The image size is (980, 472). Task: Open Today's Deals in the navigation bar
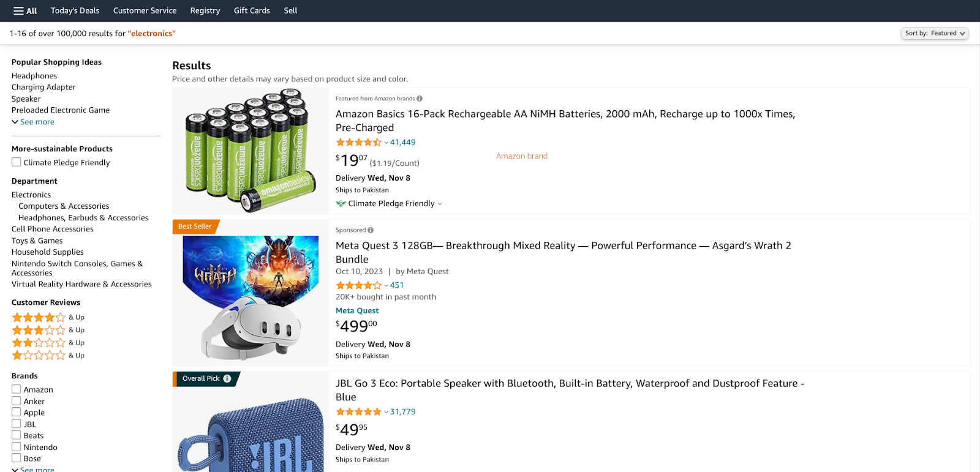(x=75, y=11)
